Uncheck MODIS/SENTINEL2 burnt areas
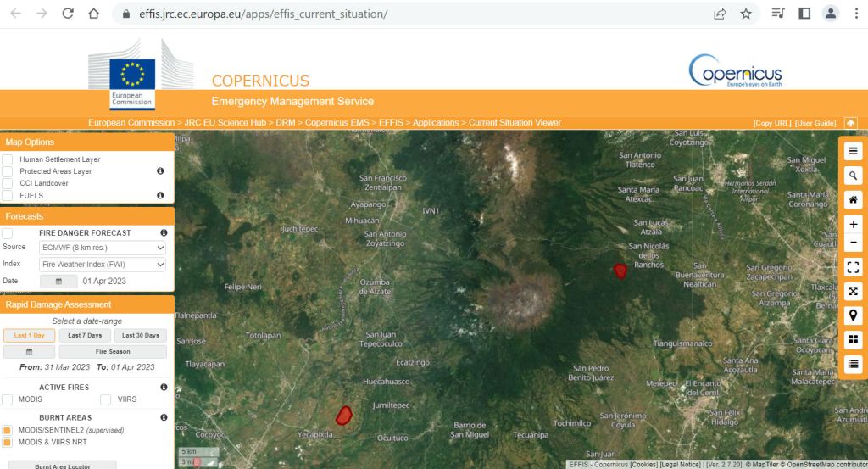Screen dimensions: 868x469 [x=8, y=430]
